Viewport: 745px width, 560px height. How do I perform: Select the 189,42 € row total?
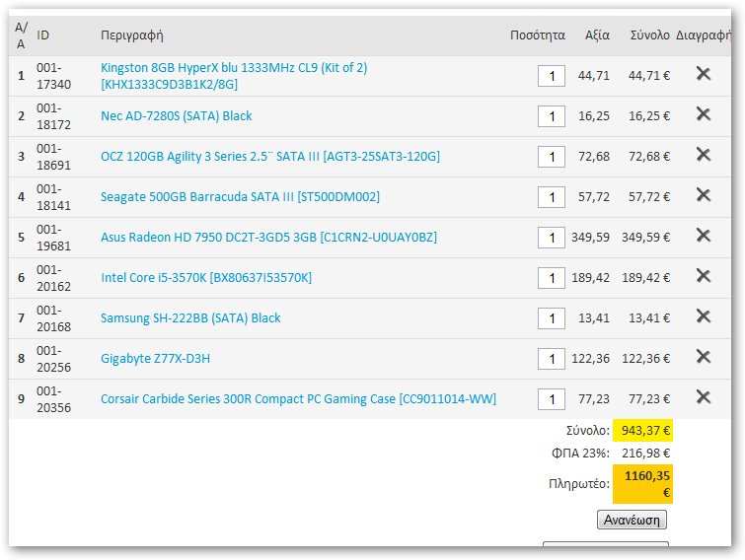[x=645, y=278]
